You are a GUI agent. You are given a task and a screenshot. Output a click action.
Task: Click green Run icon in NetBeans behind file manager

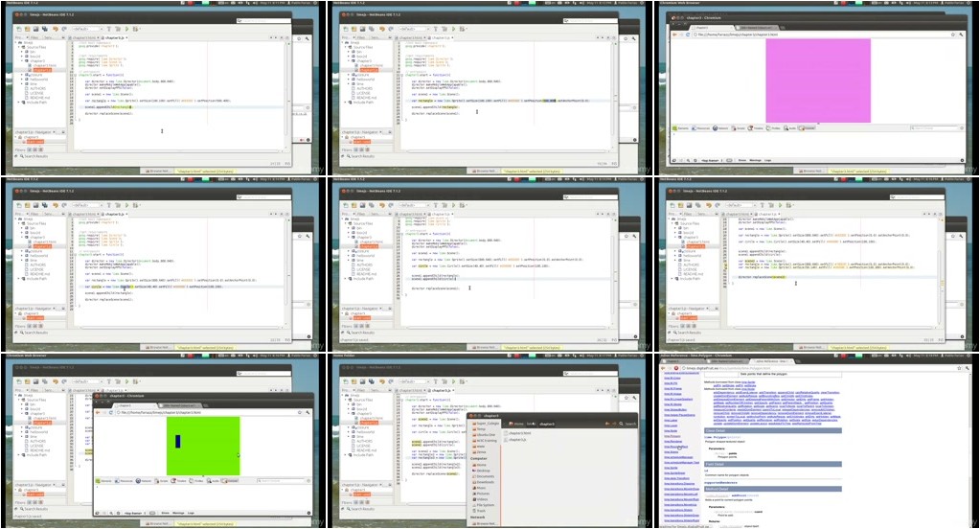(x=453, y=381)
